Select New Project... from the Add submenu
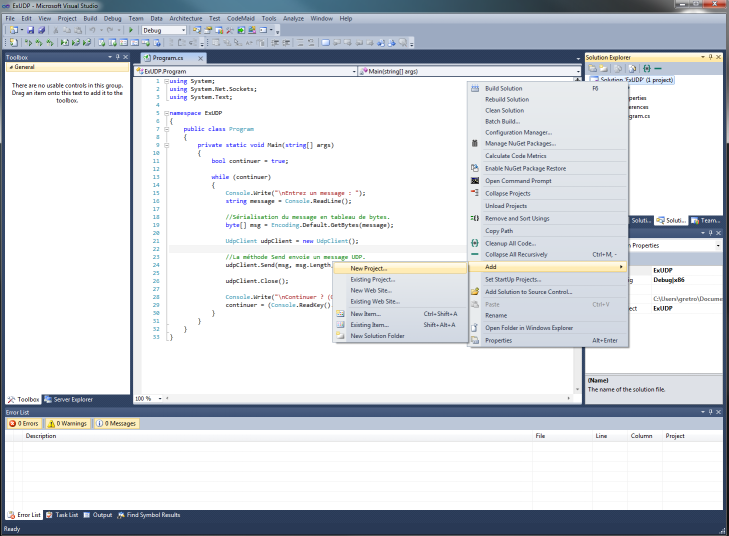 368,268
